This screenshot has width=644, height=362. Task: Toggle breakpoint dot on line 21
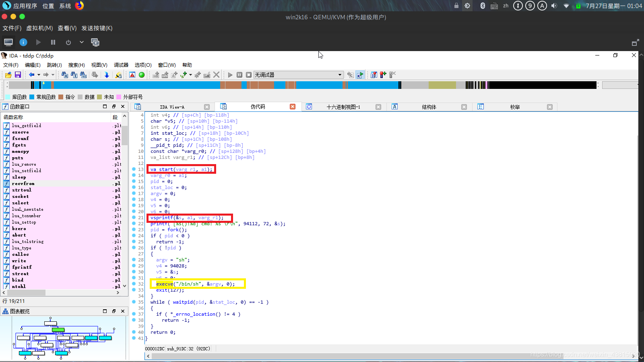coord(134,218)
